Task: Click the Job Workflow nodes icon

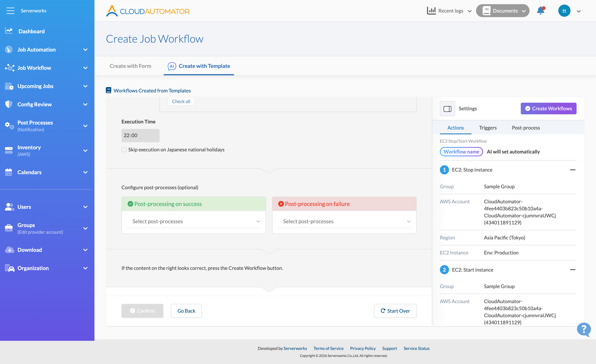Action: [10, 68]
